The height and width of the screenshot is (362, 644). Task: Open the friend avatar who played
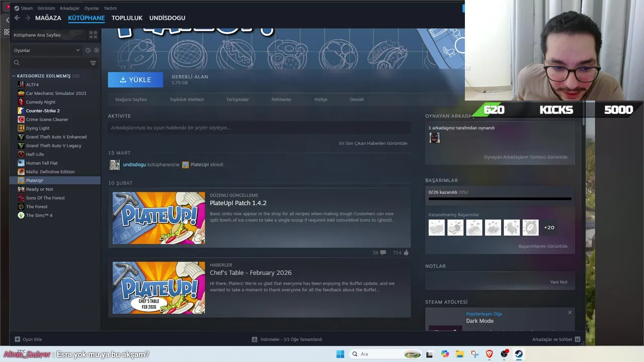click(x=435, y=138)
